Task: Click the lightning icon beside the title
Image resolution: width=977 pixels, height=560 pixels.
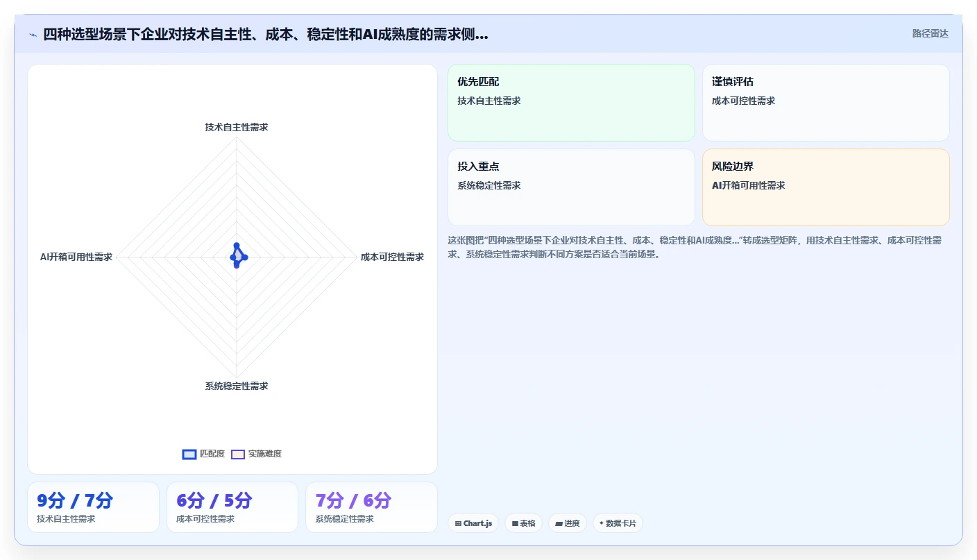Action: point(33,35)
